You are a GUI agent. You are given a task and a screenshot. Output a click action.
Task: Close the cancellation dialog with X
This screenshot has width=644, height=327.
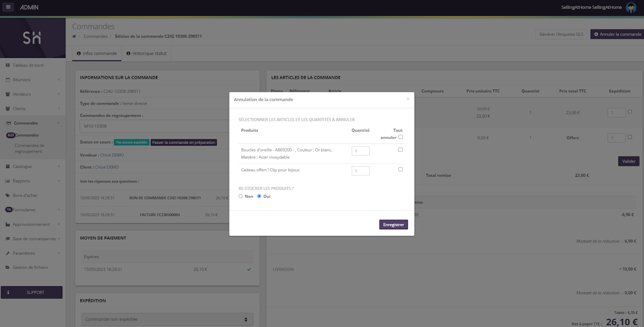408,99
